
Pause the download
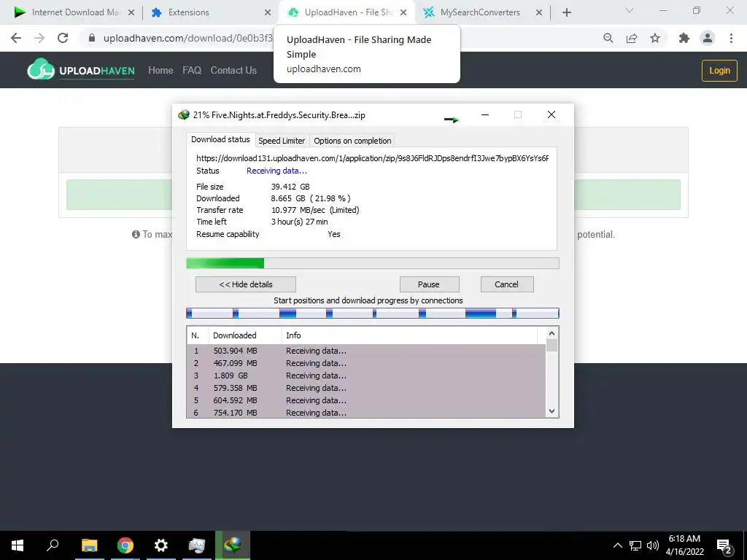429,284
